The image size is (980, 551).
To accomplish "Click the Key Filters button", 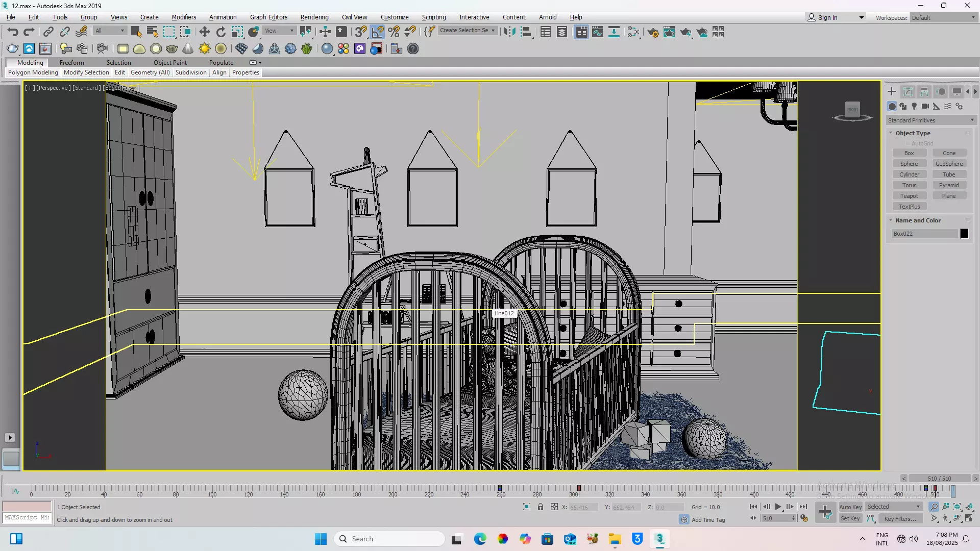I will point(900,518).
